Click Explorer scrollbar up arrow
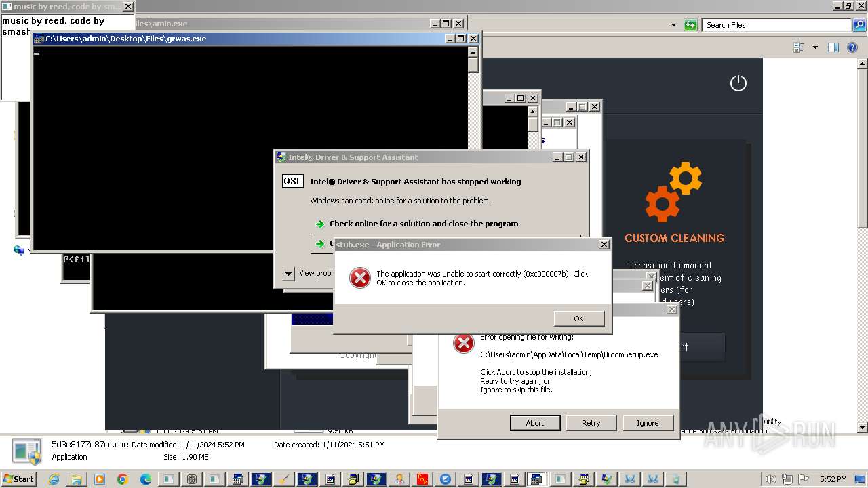The height and width of the screenshot is (488, 868). pyautogui.click(x=863, y=63)
